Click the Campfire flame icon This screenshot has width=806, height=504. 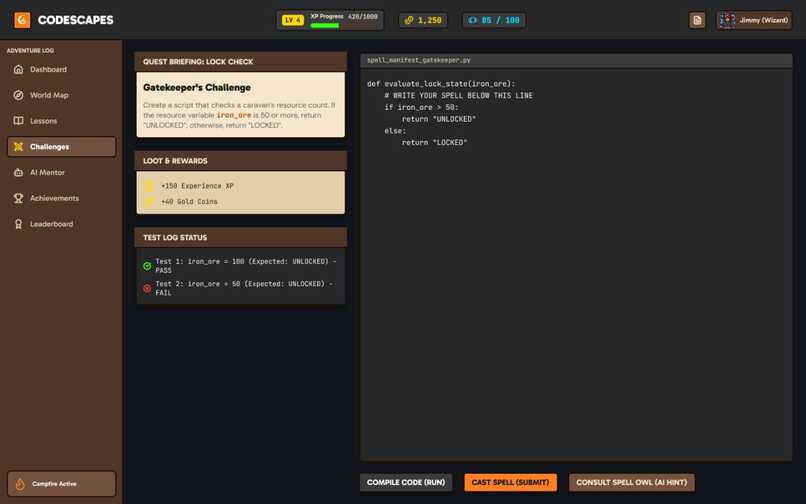click(20, 484)
